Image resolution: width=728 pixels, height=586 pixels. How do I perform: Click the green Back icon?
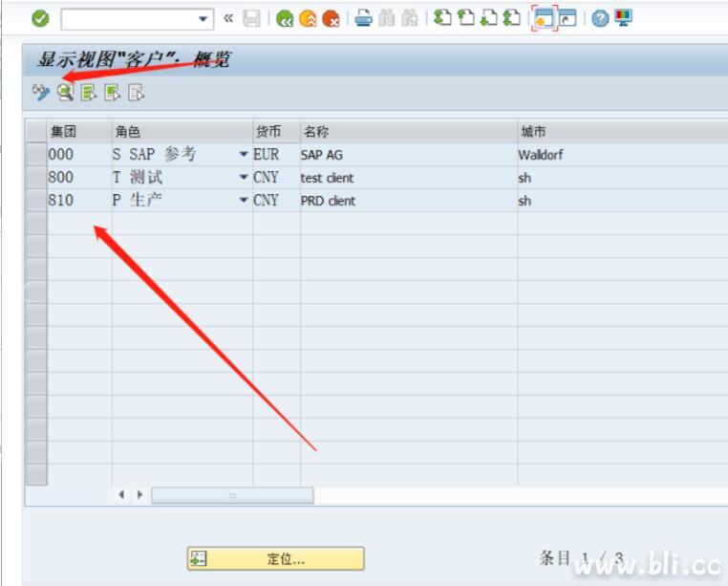pos(284,18)
